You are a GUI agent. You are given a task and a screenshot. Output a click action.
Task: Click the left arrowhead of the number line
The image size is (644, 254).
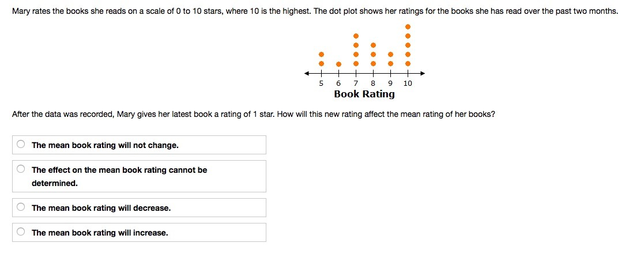pos(308,74)
